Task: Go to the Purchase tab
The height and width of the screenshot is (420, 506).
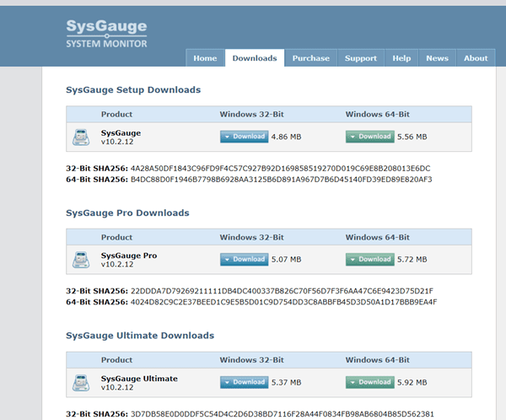Action: tap(311, 58)
